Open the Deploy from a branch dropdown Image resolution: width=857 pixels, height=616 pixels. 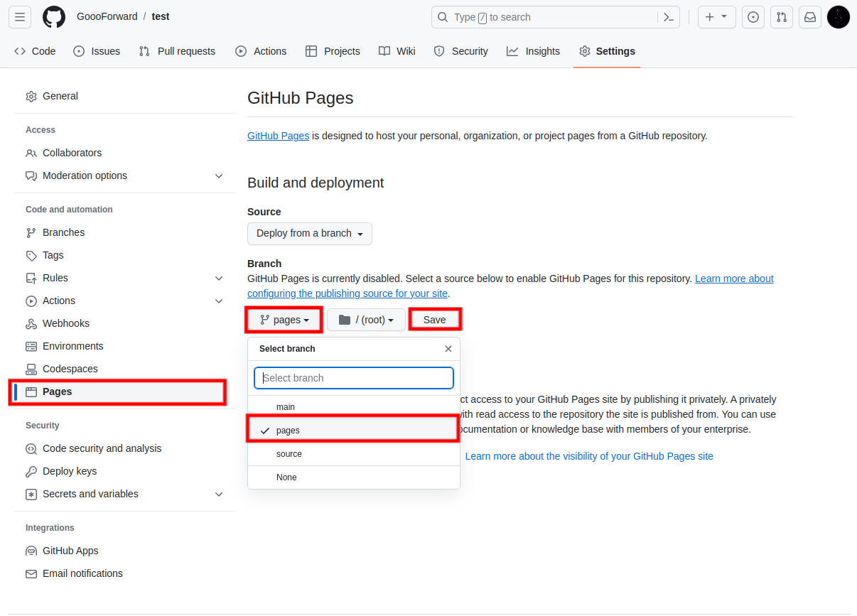(x=310, y=233)
